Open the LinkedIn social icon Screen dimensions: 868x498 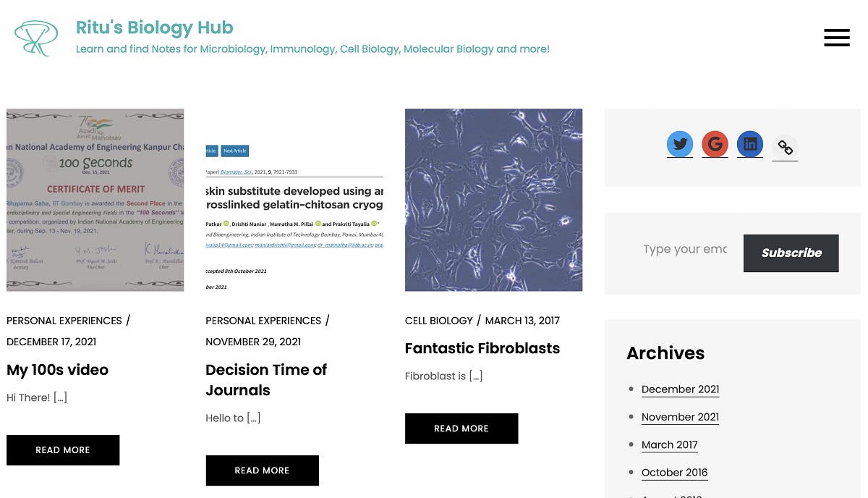pos(750,144)
